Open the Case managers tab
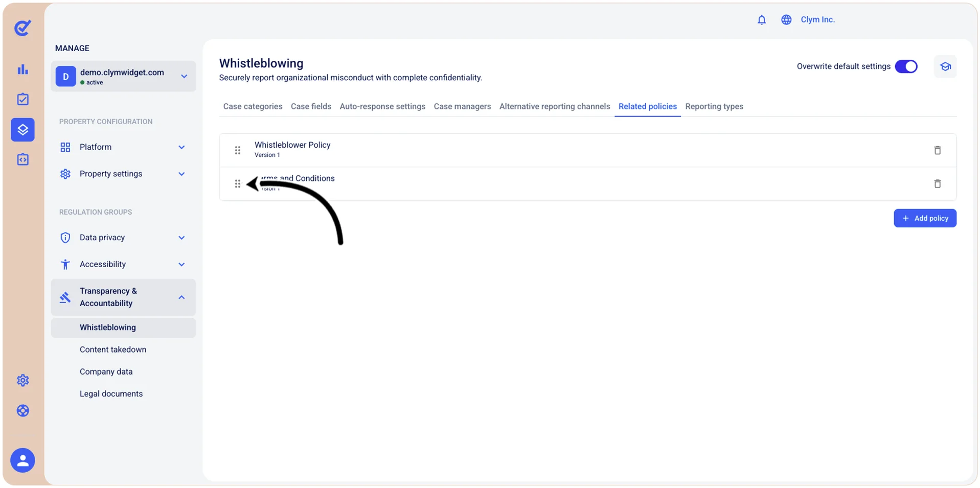980x488 pixels. 462,106
